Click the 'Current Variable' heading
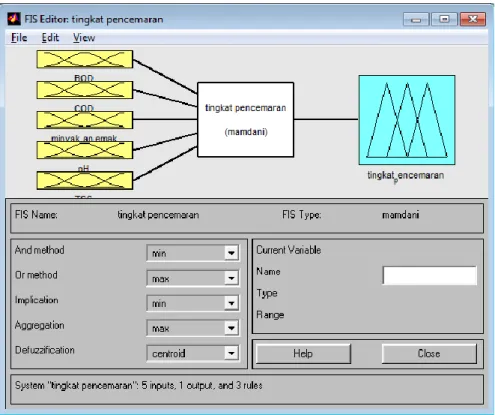495x415 pixels. coord(289,250)
